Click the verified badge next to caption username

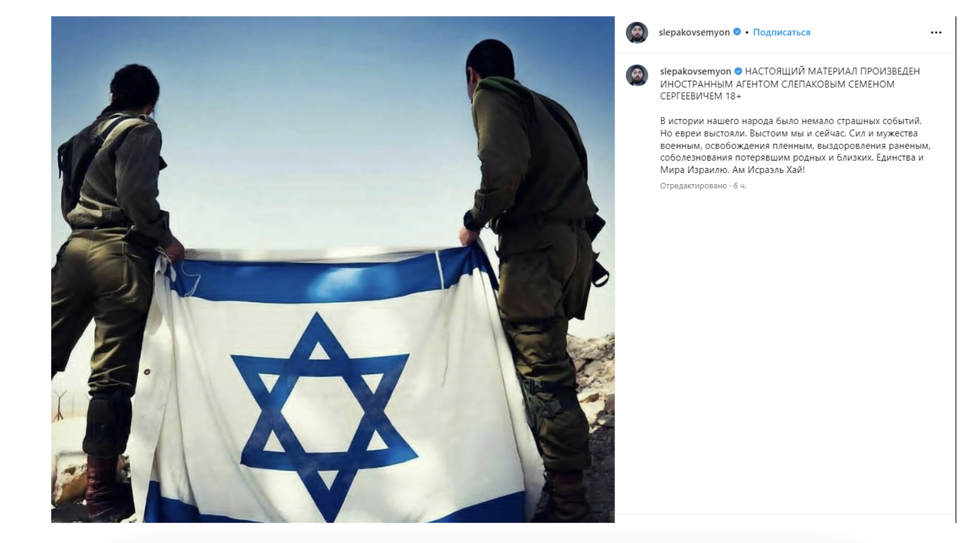(x=738, y=71)
